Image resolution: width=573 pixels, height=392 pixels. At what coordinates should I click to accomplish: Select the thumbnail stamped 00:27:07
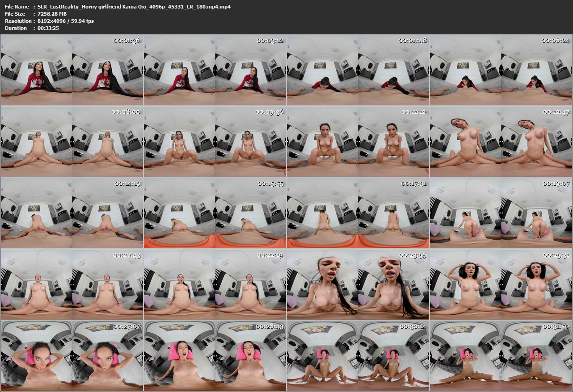pyautogui.click(x=72, y=356)
